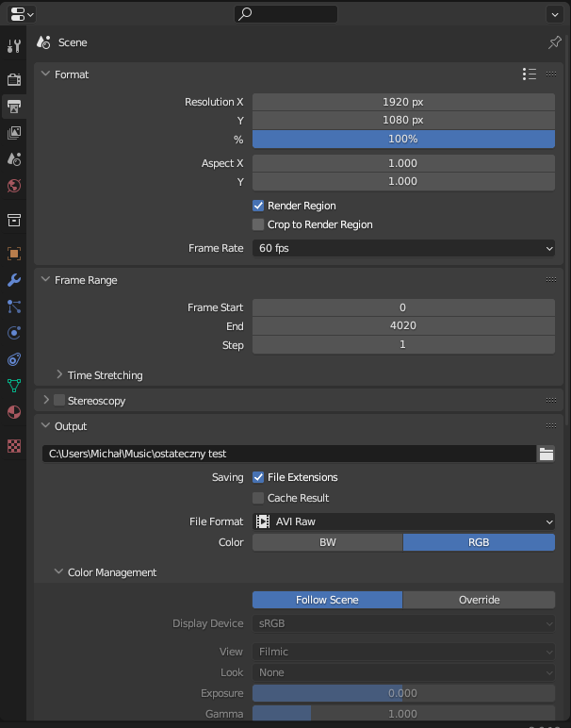Open the Display Device sRGB dropdown
This screenshot has height=728, width=571.
point(403,623)
